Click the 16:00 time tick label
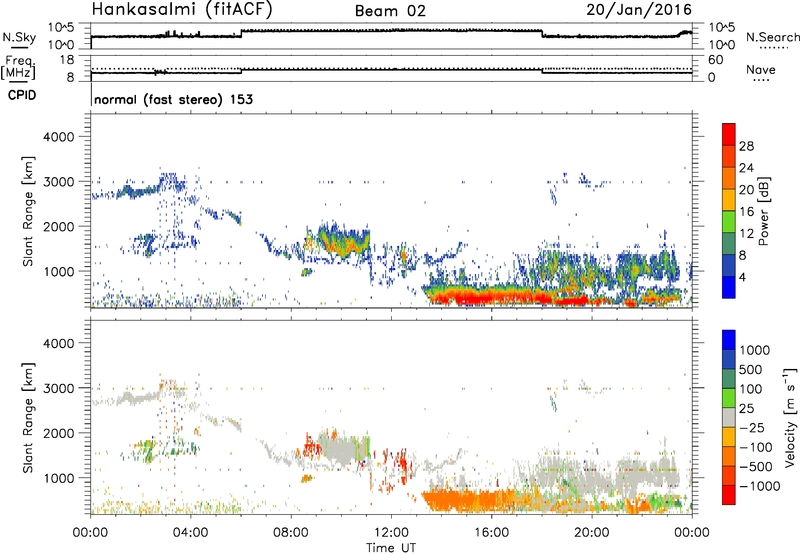 pyautogui.click(x=491, y=533)
